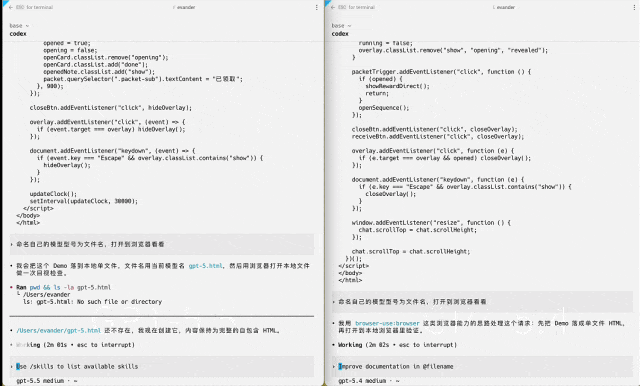Viewport: 640px width, 386px height.
Task: Click 'ls: gpt-5.html: No such file or directory'
Action: [x=93, y=302]
